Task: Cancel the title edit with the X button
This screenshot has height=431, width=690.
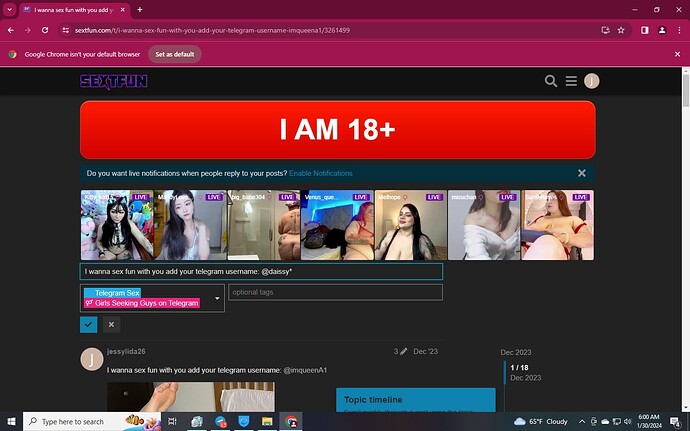Action: point(111,324)
